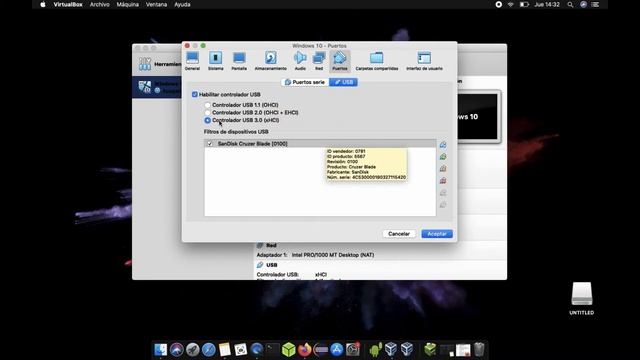Switch to the USB tab
Image resolution: width=640 pixels, height=360 pixels.
coord(344,82)
